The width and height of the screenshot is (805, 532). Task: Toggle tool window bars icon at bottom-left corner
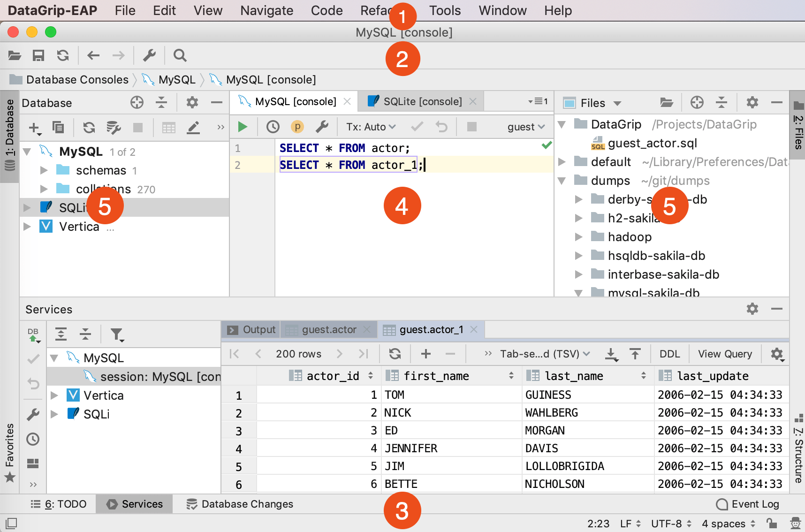pyautogui.click(x=11, y=523)
